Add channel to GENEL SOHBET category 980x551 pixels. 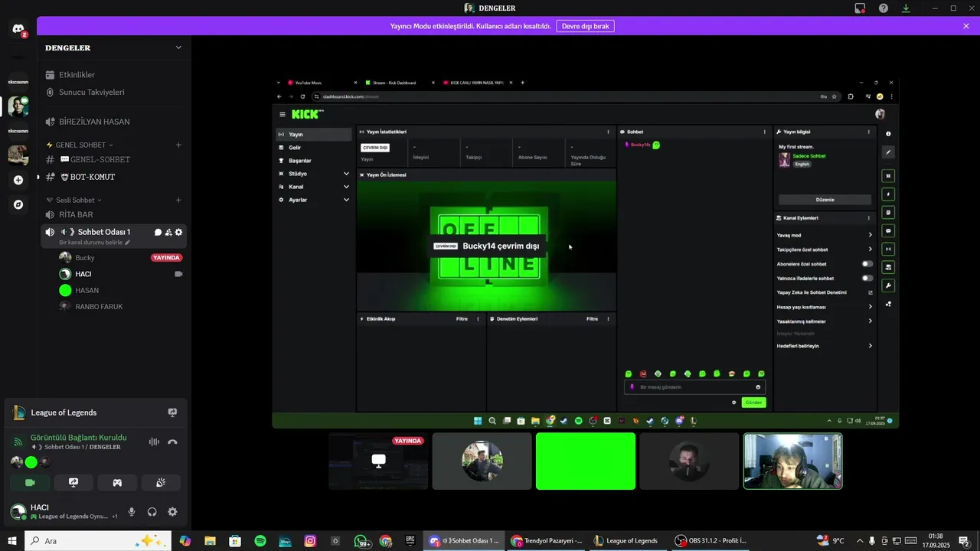pyautogui.click(x=178, y=145)
